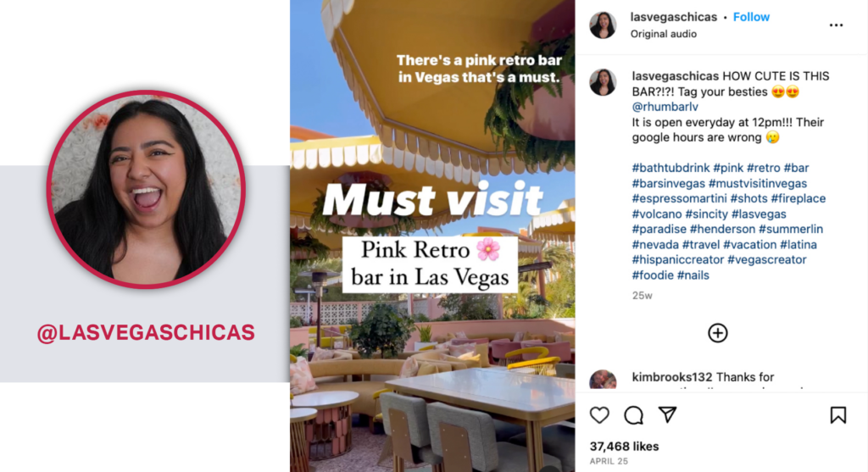Open kimbrooks132 commenter avatar
This screenshot has height=472, width=868.
(603, 380)
